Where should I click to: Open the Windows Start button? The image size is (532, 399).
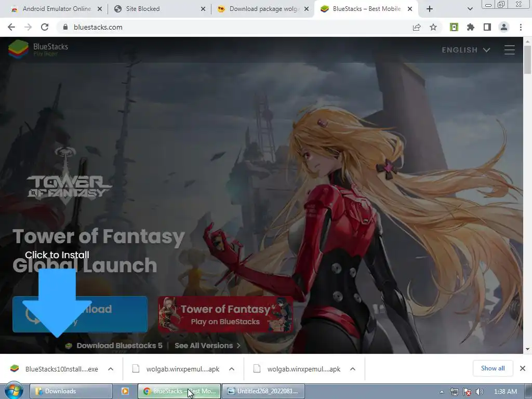pos(14,391)
